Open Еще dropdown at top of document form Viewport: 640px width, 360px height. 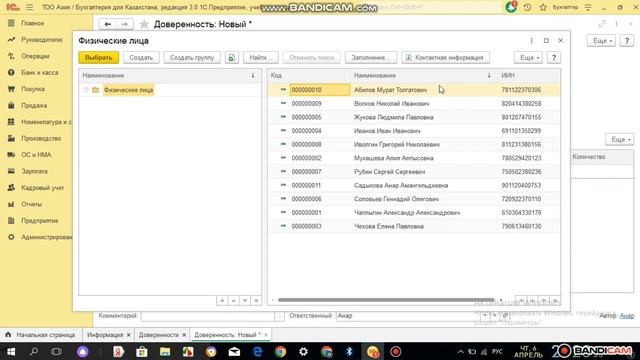pos(601,40)
